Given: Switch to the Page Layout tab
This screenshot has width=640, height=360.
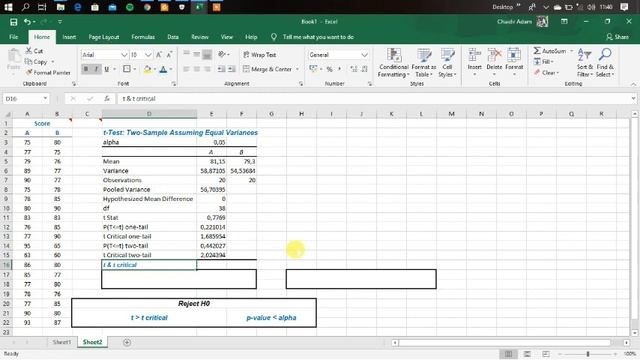Looking at the screenshot, I should pyautogui.click(x=104, y=37).
